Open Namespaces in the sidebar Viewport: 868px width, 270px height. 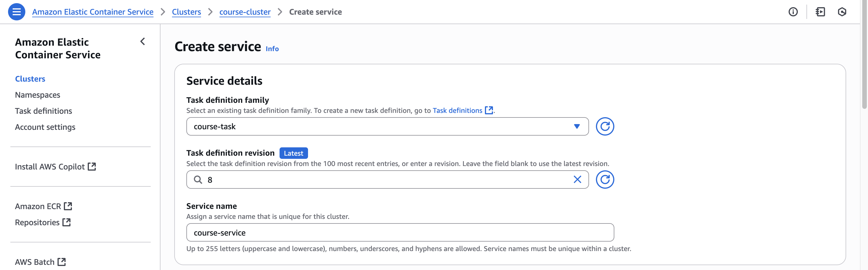(x=37, y=95)
